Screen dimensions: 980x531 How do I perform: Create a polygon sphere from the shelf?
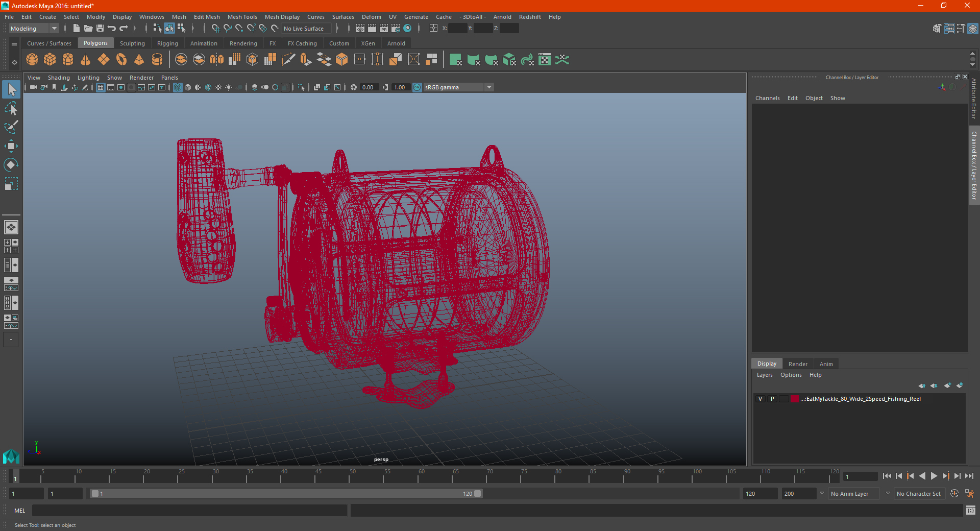pos(32,60)
